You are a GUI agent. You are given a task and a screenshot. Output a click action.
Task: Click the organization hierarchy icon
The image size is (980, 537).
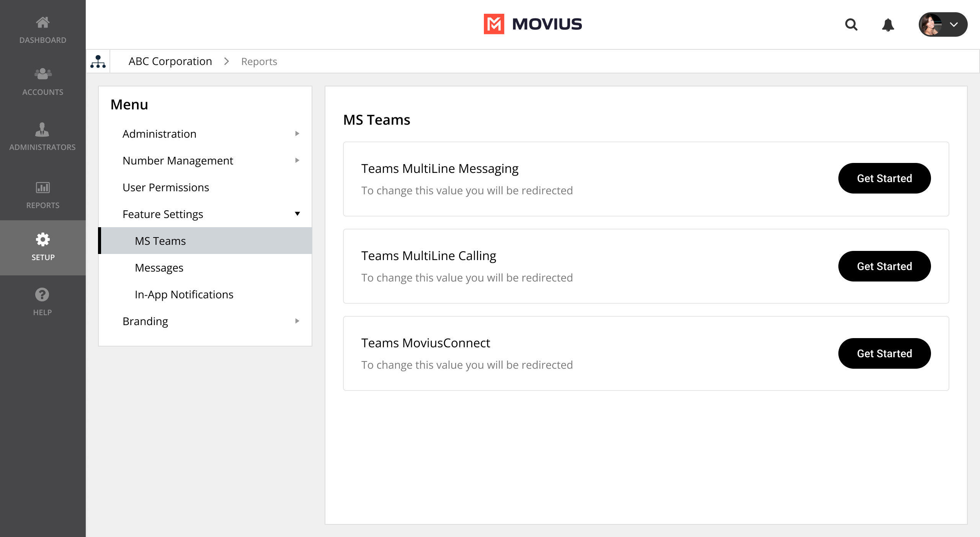coord(98,62)
